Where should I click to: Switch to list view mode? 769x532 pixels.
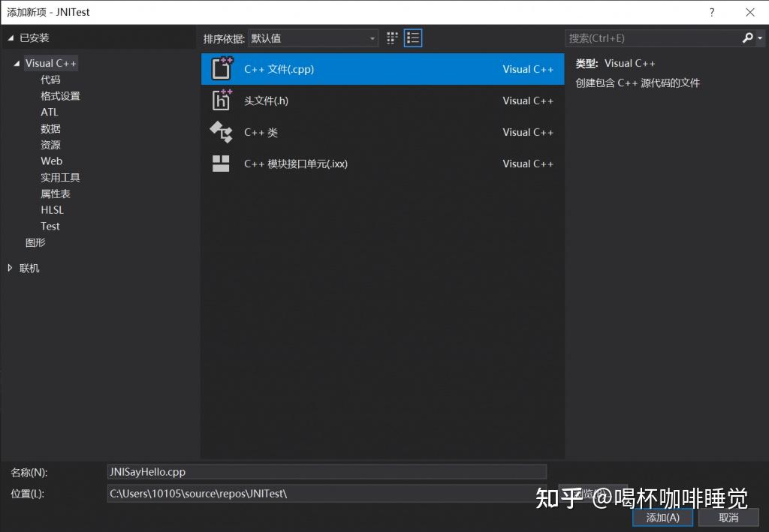coord(412,38)
